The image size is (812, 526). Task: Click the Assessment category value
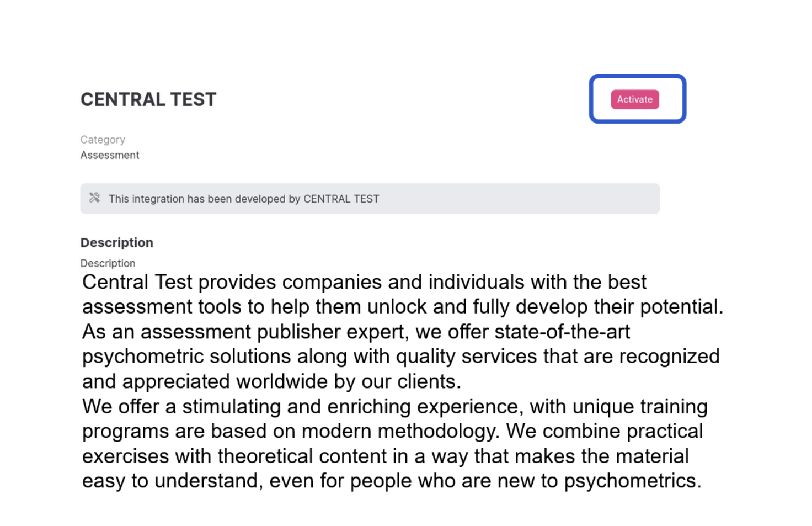110,155
